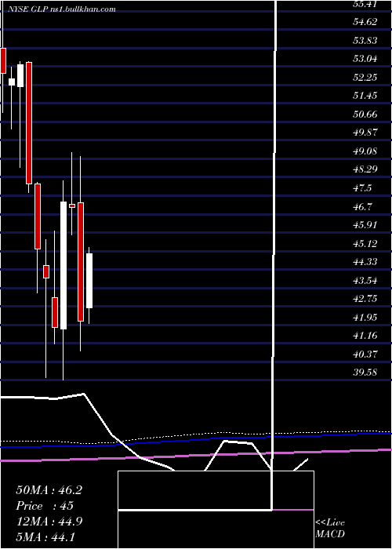Click the 45.91 price axis label

coord(365,224)
